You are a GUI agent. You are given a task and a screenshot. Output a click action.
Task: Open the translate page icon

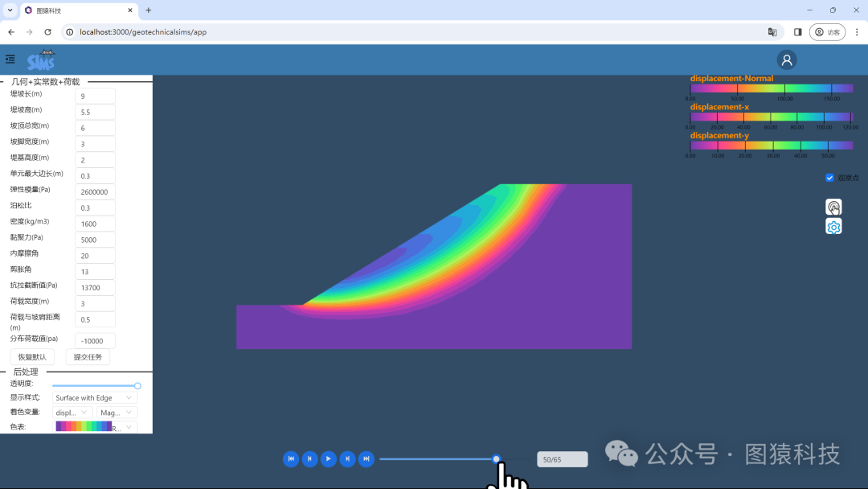(772, 32)
